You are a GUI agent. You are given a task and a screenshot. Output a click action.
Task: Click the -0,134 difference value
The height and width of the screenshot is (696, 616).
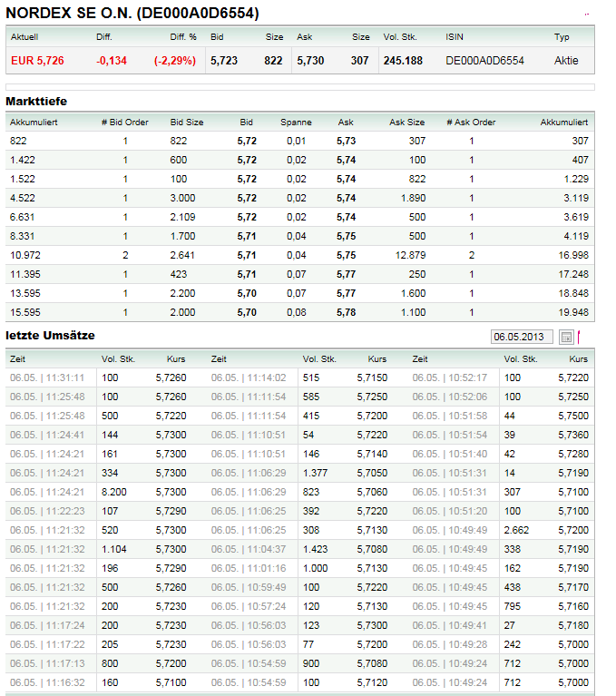112,61
